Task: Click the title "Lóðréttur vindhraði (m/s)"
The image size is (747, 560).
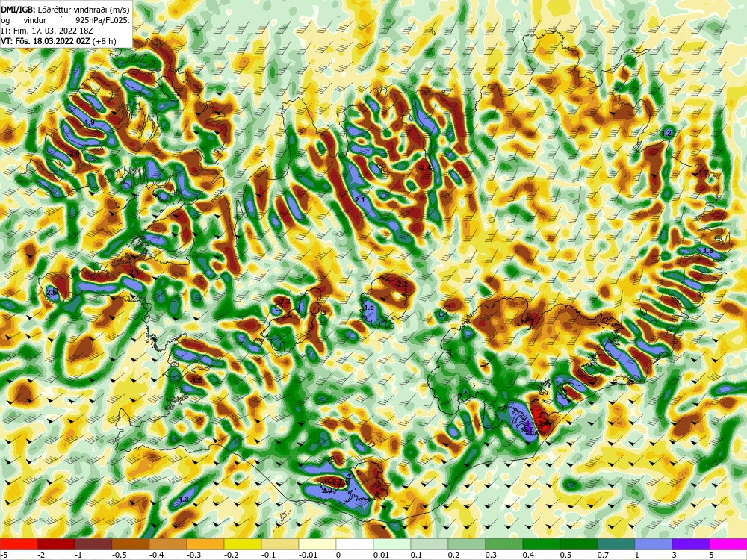Action: coord(84,10)
